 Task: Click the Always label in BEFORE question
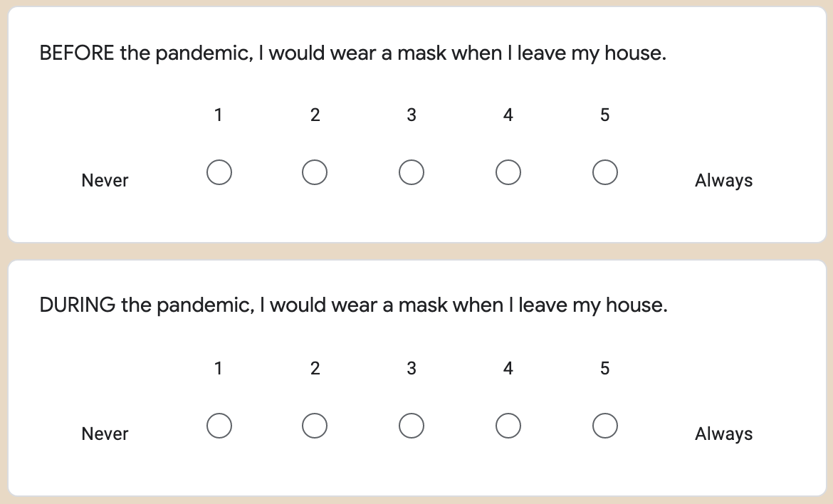pyautogui.click(x=723, y=181)
